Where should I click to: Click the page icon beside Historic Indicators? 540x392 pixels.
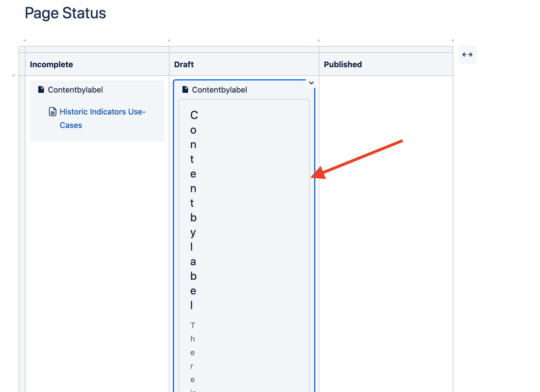click(53, 112)
